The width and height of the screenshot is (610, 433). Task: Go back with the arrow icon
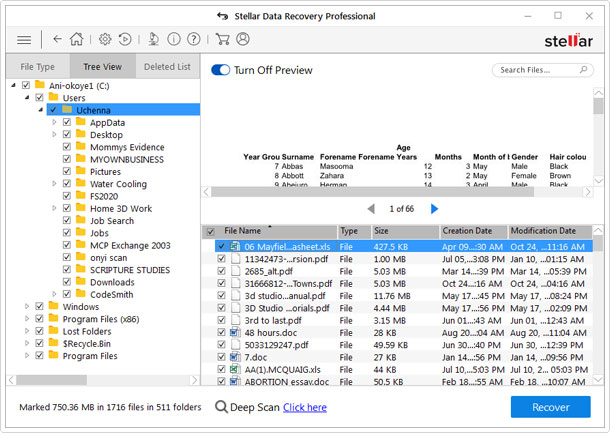click(57, 39)
